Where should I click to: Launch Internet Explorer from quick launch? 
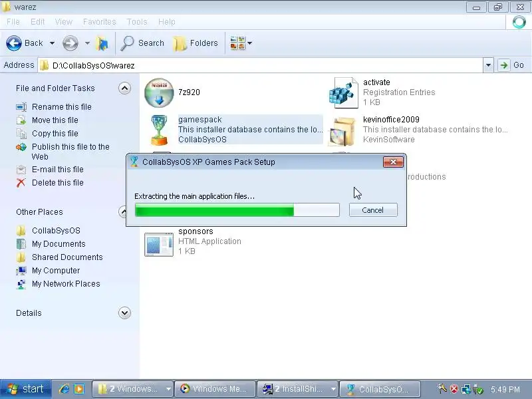[x=64, y=389]
